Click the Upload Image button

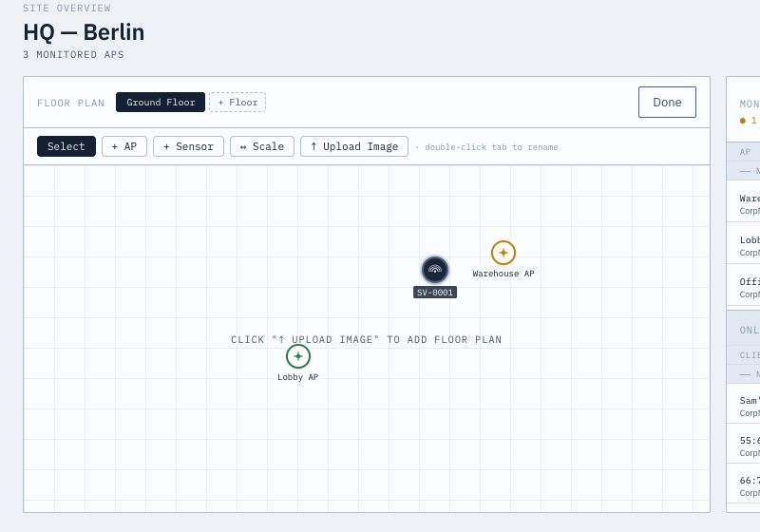(354, 146)
